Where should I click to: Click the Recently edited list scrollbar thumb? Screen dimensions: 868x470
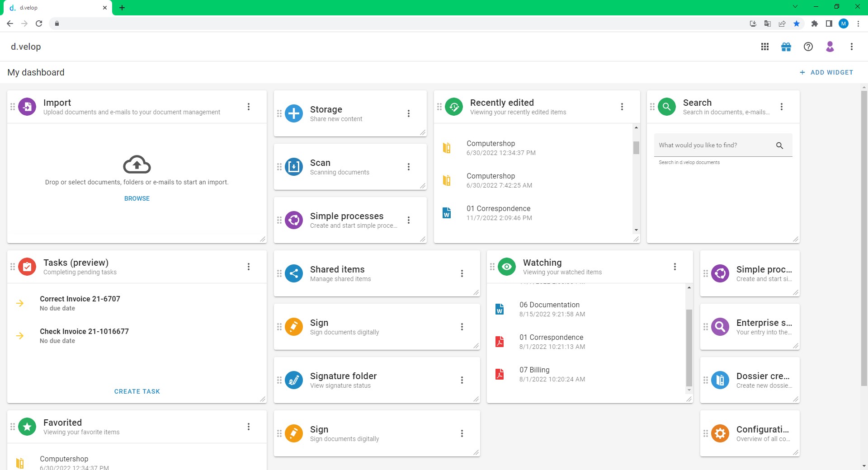click(636, 148)
